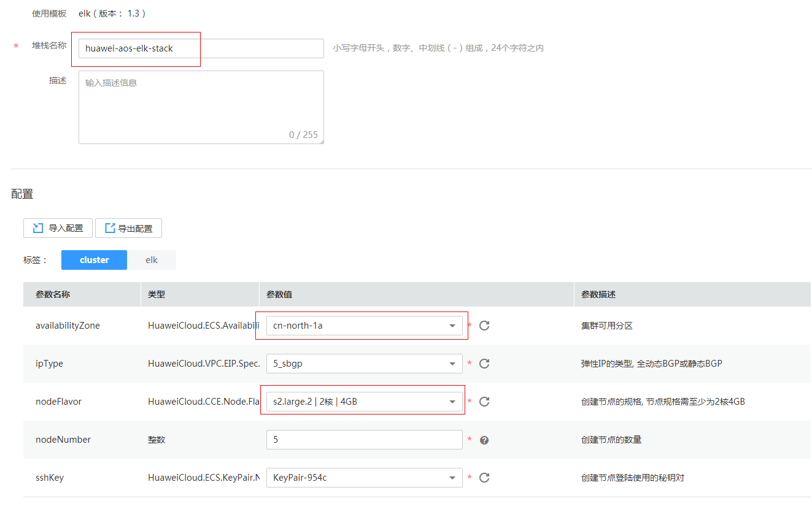Select the availabilityZone parameter name
This screenshot has height=512, width=812.
click(x=68, y=326)
